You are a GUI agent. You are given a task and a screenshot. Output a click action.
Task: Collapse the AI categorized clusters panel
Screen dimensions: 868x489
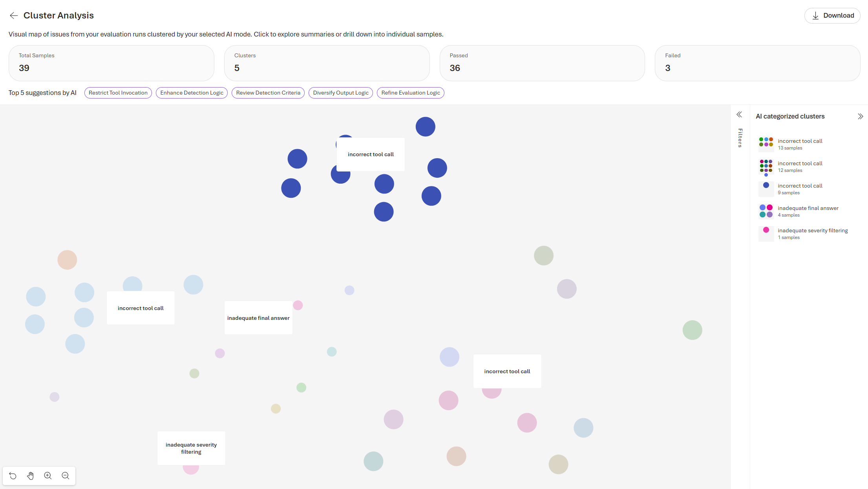pos(861,116)
